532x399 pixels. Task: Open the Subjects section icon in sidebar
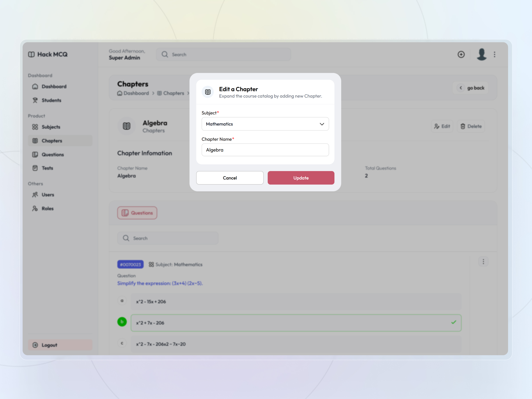pos(35,127)
